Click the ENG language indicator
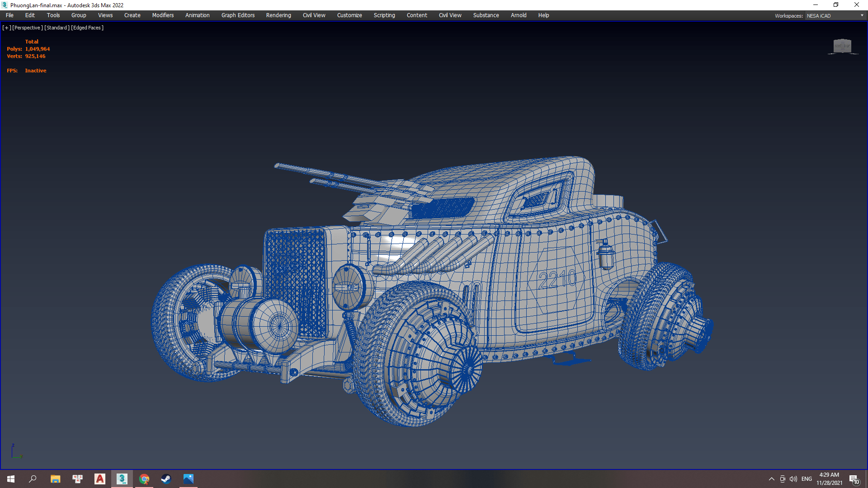 click(807, 479)
